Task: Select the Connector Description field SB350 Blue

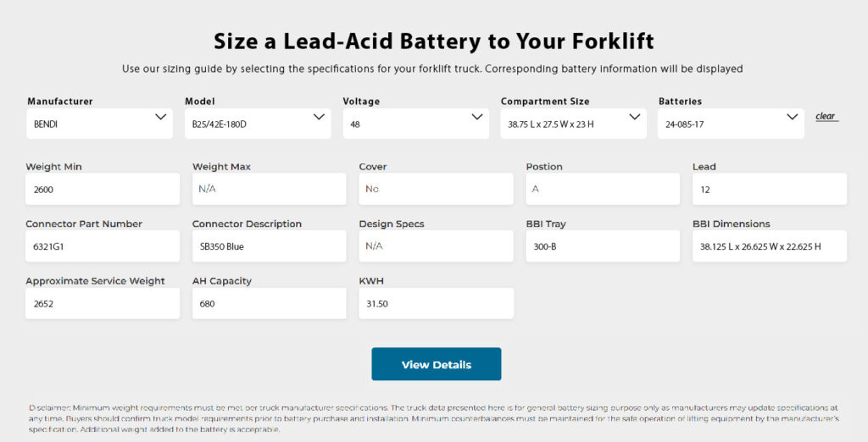Action: click(269, 246)
